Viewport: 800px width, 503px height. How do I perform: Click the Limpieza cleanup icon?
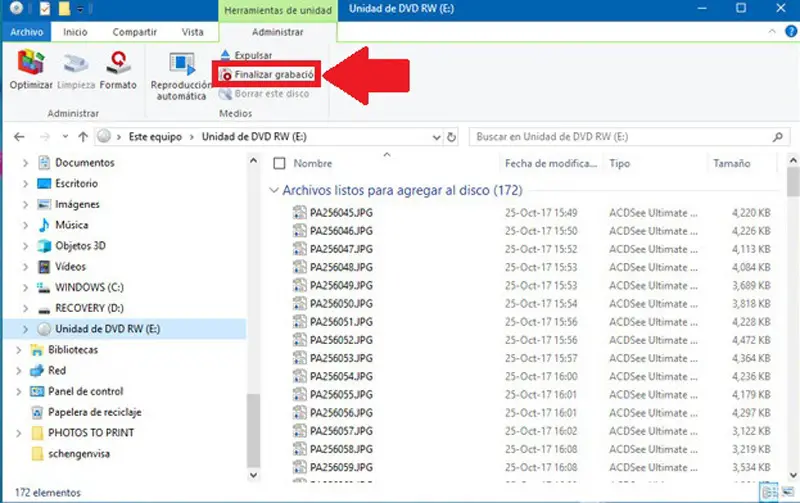point(76,63)
